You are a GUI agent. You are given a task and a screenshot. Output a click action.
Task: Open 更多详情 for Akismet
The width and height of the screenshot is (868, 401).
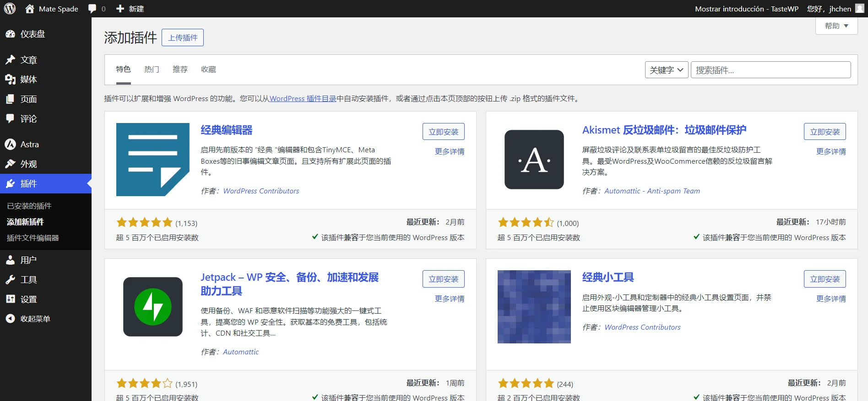[x=831, y=152]
